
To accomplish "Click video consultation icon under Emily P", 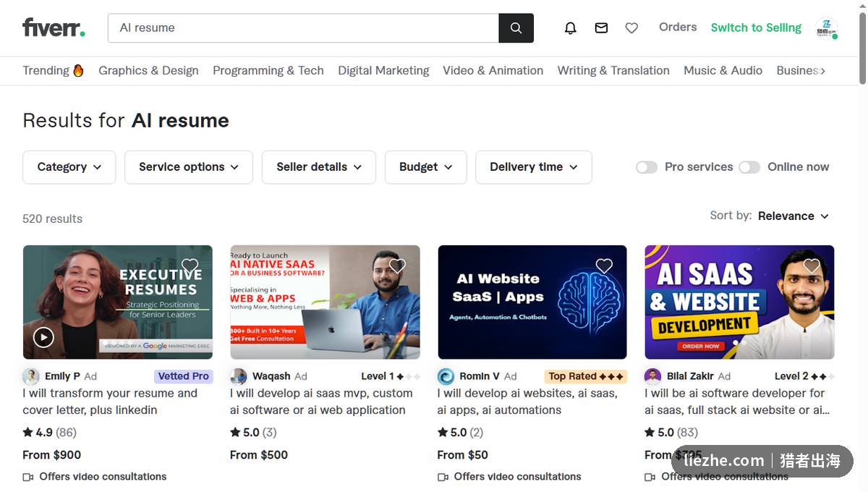I will tap(28, 477).
